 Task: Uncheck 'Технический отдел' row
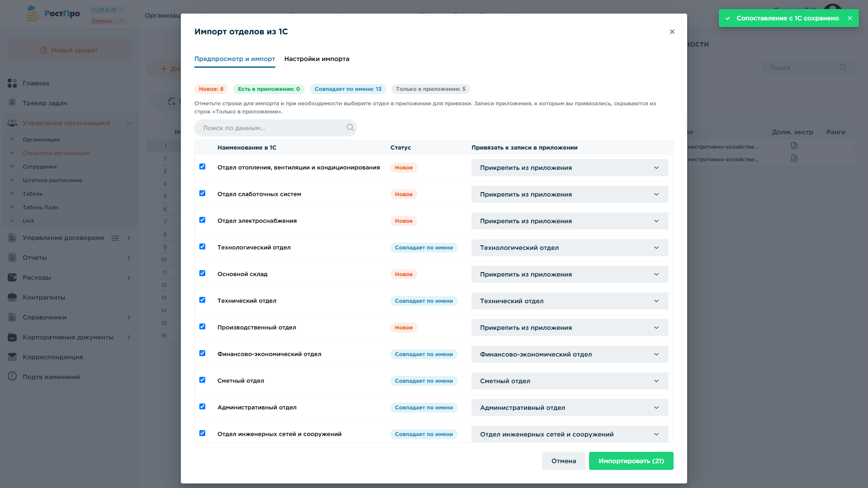(x=203, y=300)
